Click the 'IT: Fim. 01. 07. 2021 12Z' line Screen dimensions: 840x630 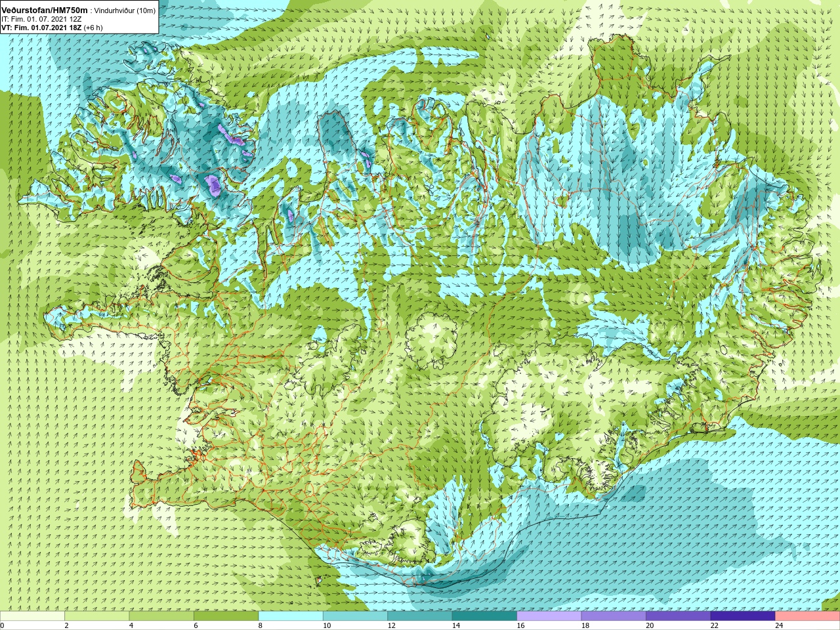(x=41, y=19)
